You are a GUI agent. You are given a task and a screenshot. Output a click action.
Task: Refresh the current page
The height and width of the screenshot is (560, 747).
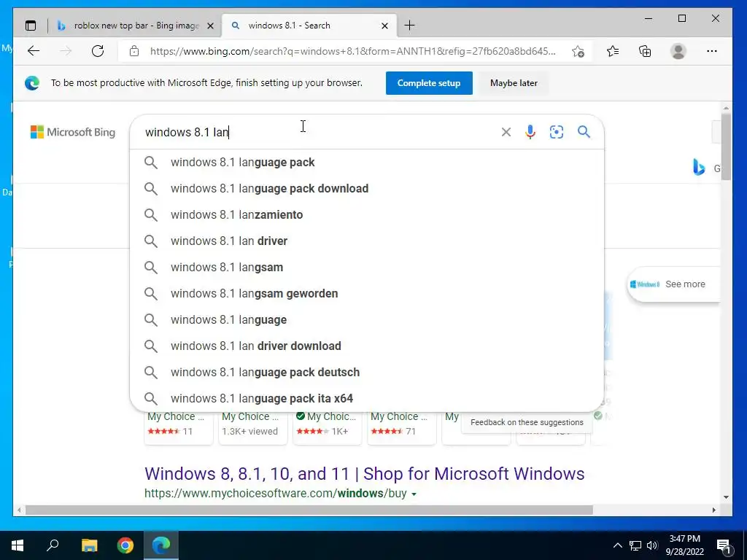point(98,51)
